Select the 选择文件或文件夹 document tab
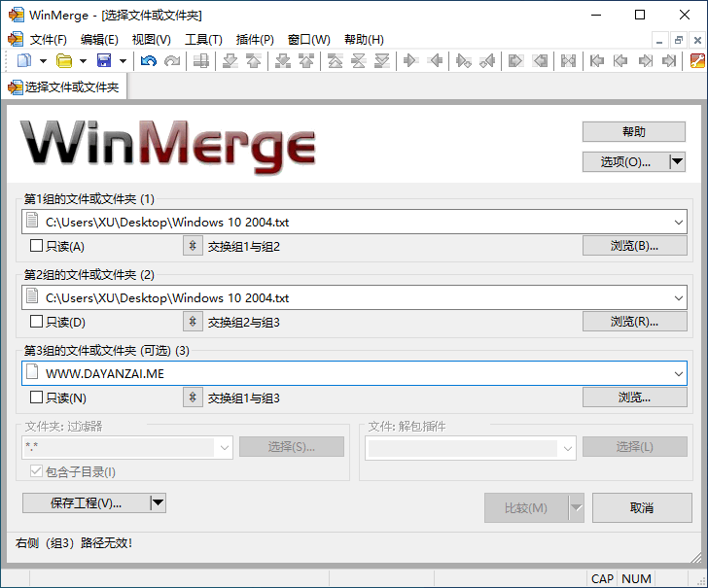The width and height of the screenshot is (708, 588). point(64,86)
